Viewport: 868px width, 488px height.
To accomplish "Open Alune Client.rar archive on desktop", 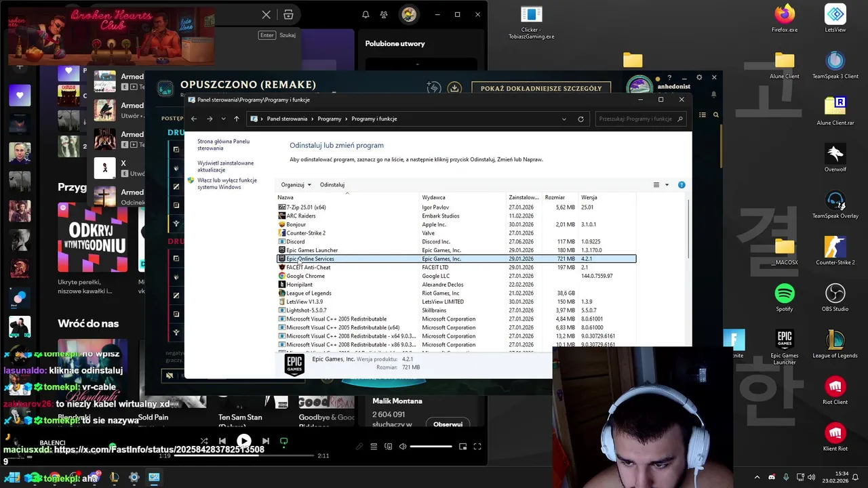I will point(835,111).
